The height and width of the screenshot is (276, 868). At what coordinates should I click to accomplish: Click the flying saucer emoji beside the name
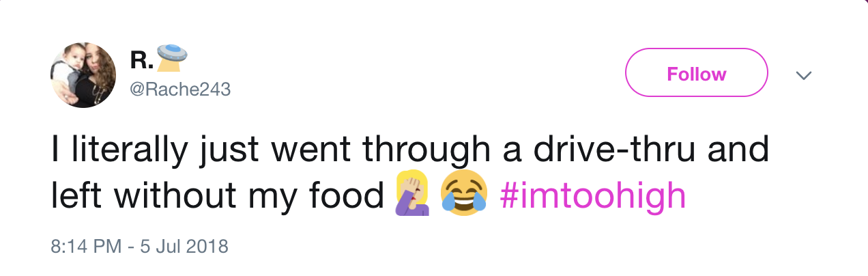[171, 58]
